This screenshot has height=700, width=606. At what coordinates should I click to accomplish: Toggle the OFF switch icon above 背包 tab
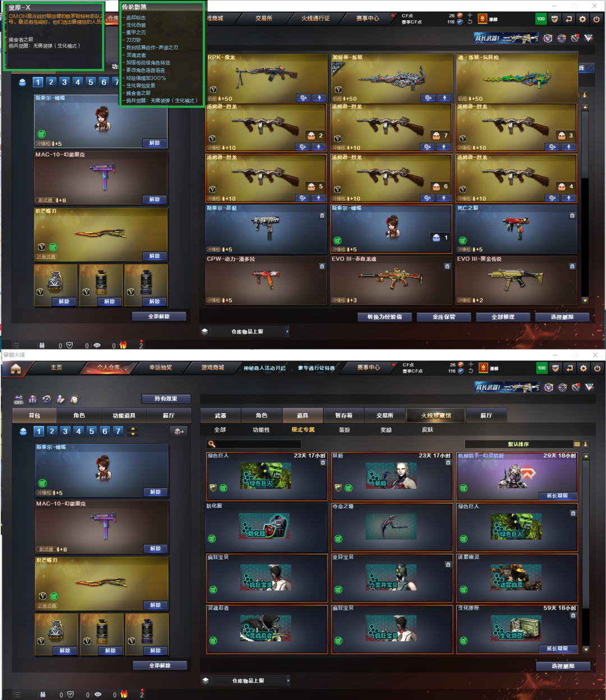tap(19, 399)
